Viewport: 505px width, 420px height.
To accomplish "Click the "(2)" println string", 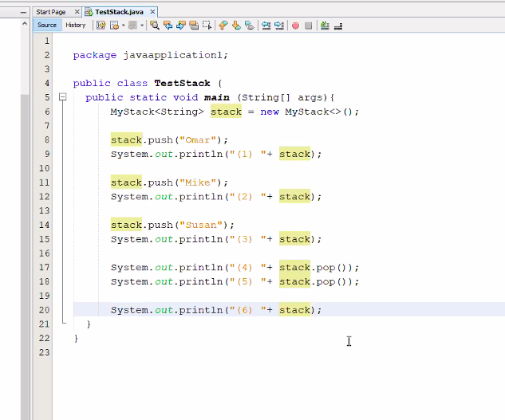I will [247, 197].
